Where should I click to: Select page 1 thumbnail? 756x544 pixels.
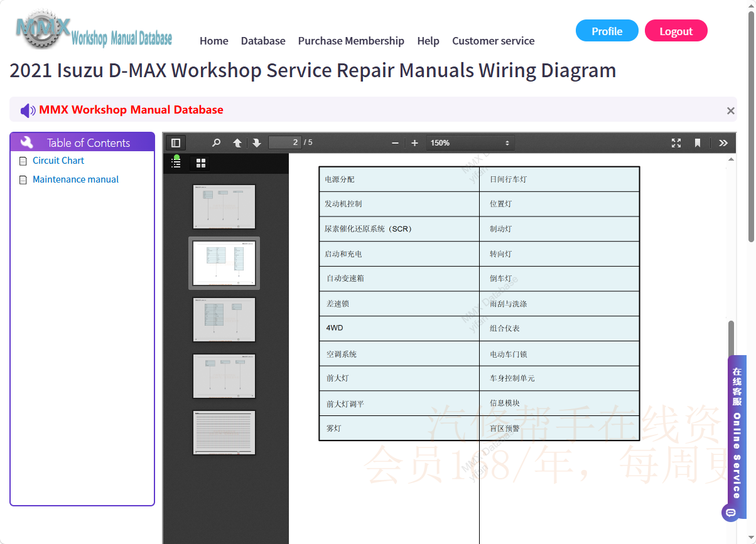point(224,206)
